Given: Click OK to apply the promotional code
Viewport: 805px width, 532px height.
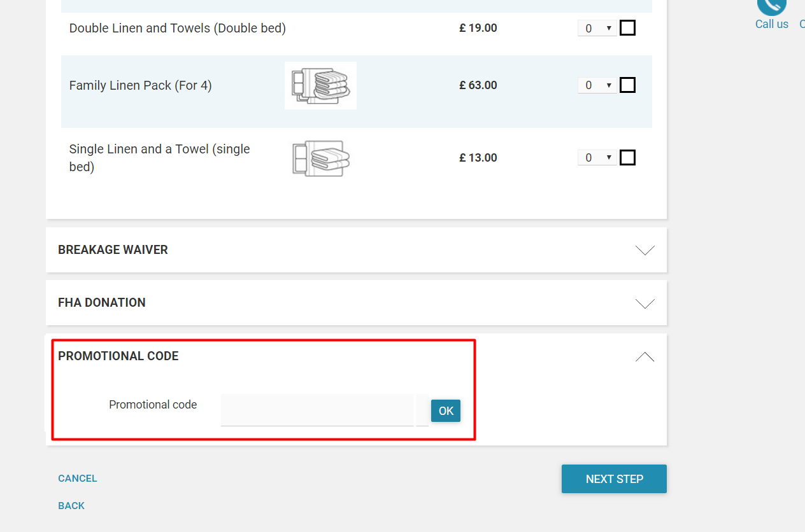Looking at the screenshot, I should pyautogui.click(x=445, y=410).
